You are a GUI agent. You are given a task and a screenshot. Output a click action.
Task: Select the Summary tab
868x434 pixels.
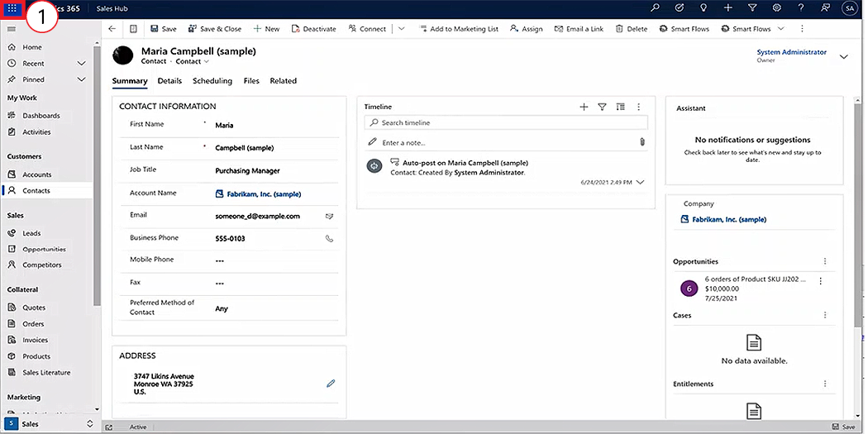[x=130, y=81]
